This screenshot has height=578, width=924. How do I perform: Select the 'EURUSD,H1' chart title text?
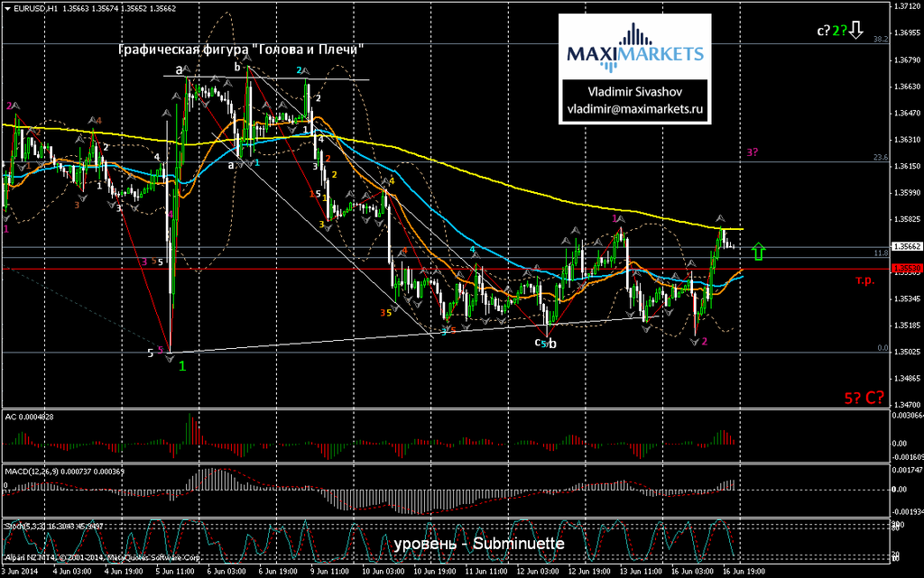(36, 9)
